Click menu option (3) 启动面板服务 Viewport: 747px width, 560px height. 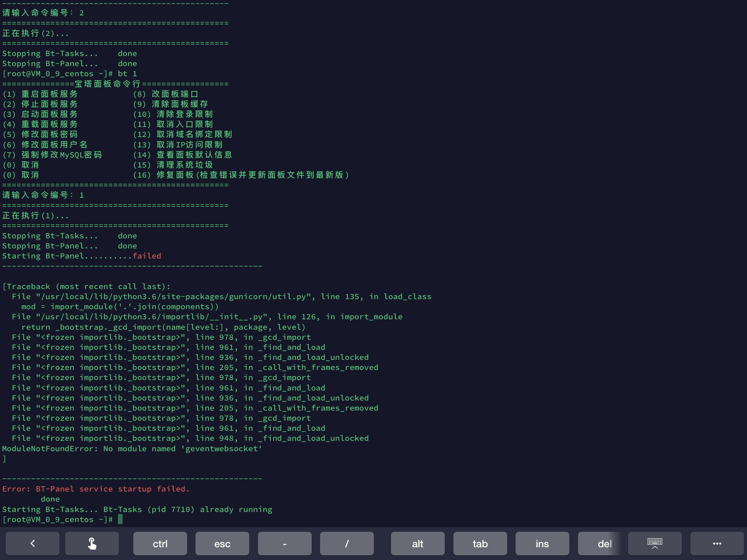click(x=40, y=114)
